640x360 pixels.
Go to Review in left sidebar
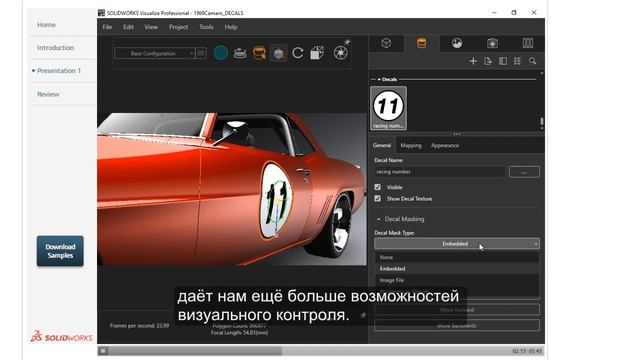pos(48,94)
